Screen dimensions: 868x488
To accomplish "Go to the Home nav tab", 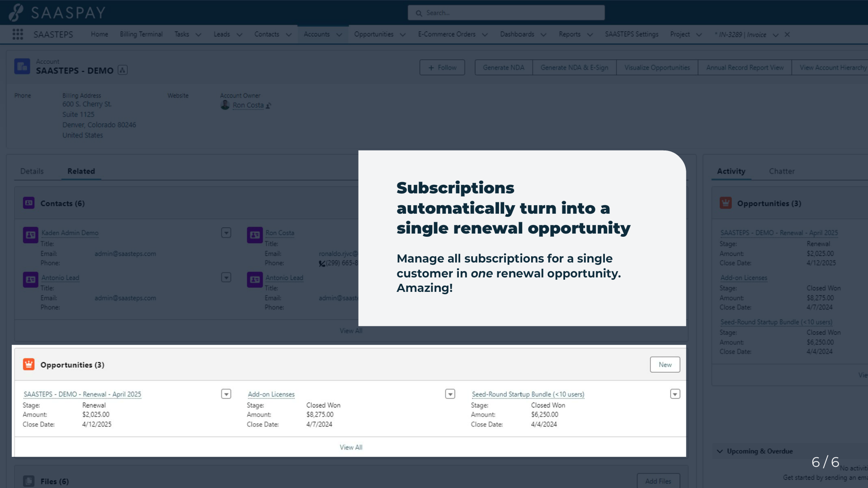I will pos(99,34).
